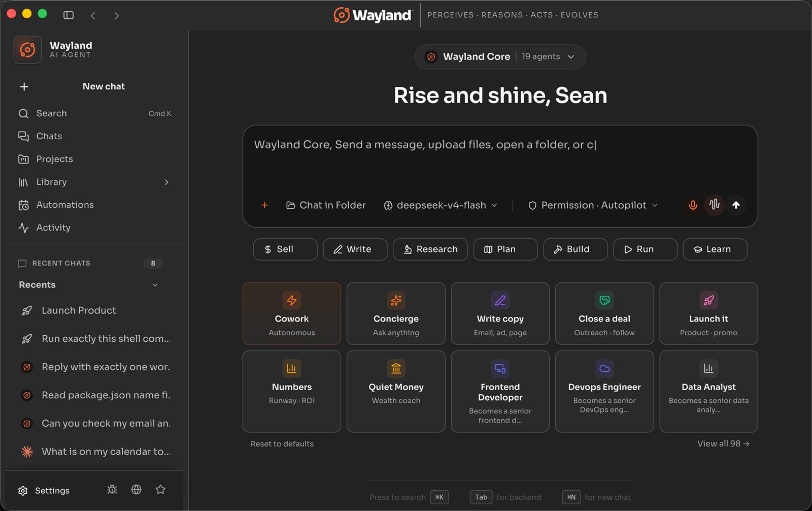Click the voice waveform icon
Viewport: 812px width, 511px height.
715,205
